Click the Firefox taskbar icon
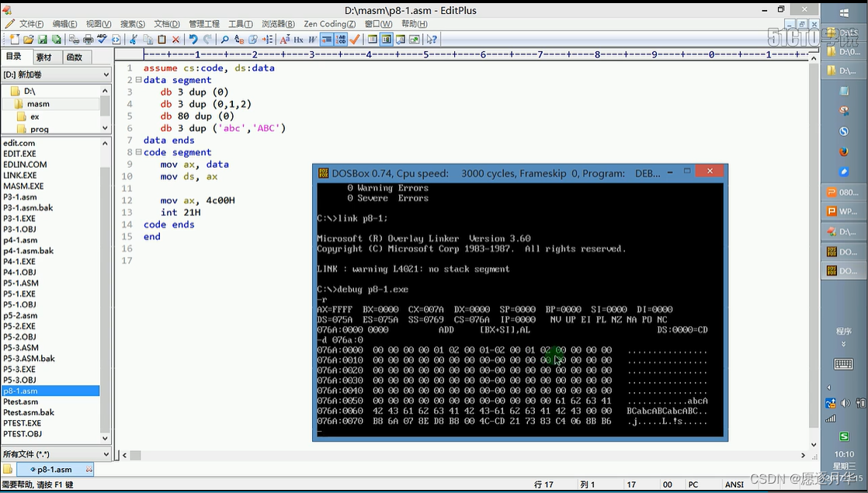This screenshot has height=493, width=868. click(844, 151)
